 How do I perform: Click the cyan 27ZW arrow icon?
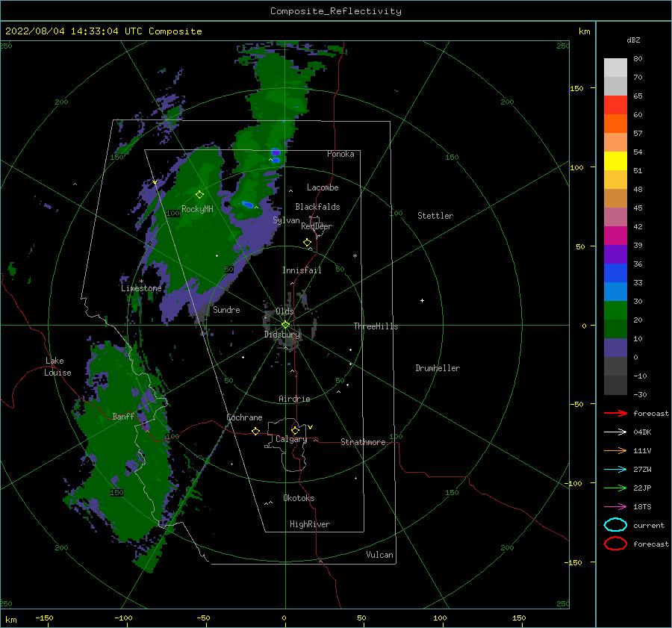click(615, 470)
